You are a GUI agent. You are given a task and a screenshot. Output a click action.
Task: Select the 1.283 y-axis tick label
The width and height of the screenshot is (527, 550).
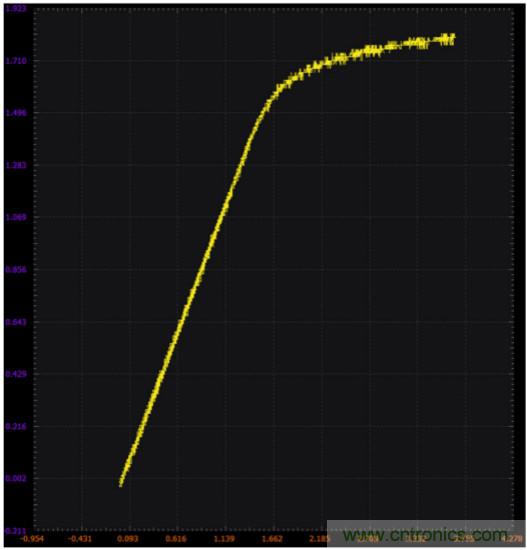[x=16, y=165]
